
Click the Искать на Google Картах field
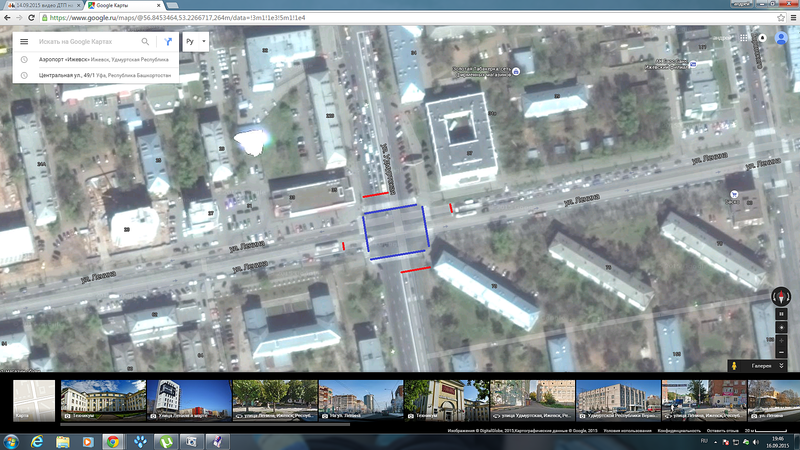pyautogui.click(x=85, y=42)
